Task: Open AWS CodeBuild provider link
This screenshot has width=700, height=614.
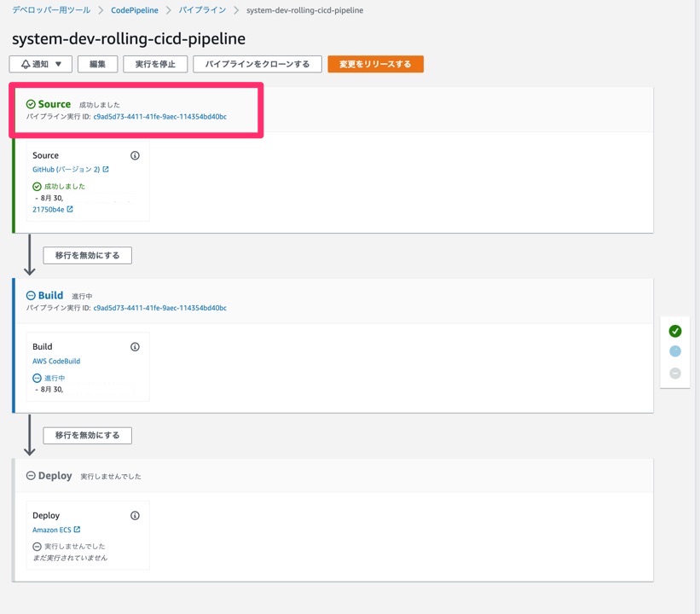Action: (56, 362)
